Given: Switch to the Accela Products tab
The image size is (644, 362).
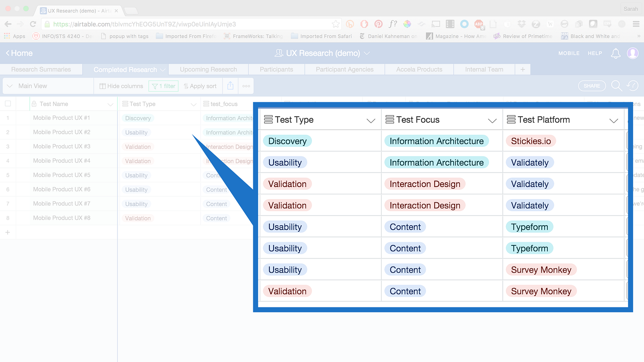Looking at the screenshot, I should tap(419, 69).
